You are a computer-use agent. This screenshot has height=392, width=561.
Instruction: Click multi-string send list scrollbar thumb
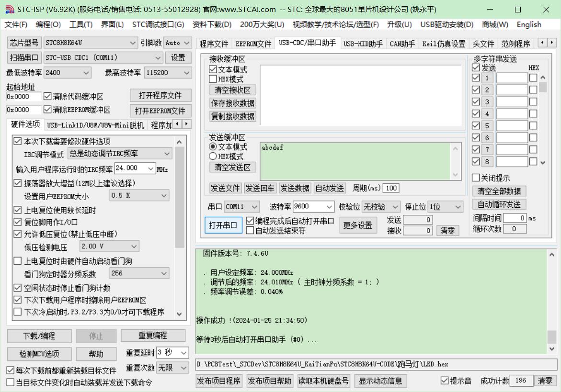point(543,87)
